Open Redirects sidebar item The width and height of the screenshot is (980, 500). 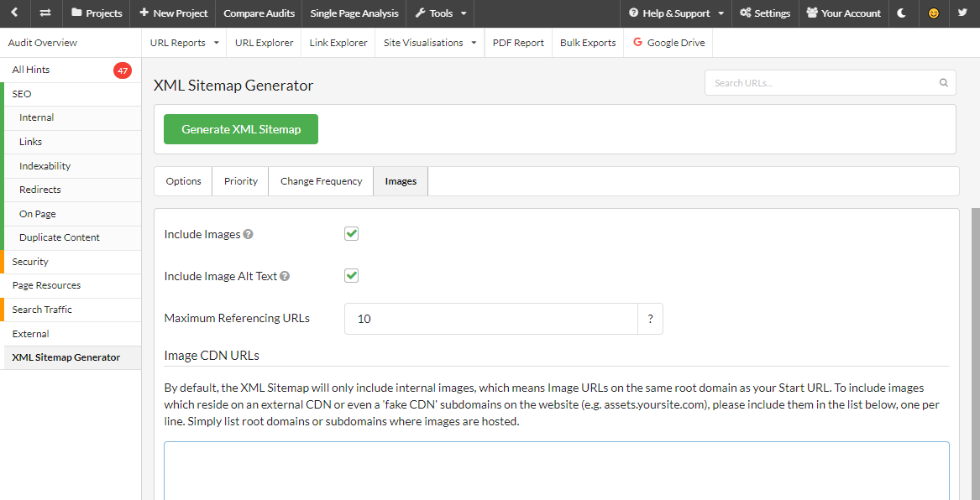72,190
